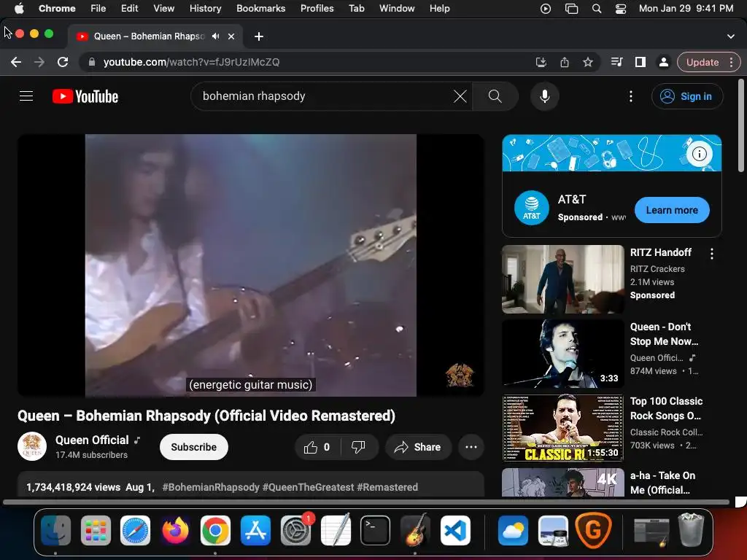Screen dimensions: 747x560
Task: Open the Window menu
Action: point(397,9)
